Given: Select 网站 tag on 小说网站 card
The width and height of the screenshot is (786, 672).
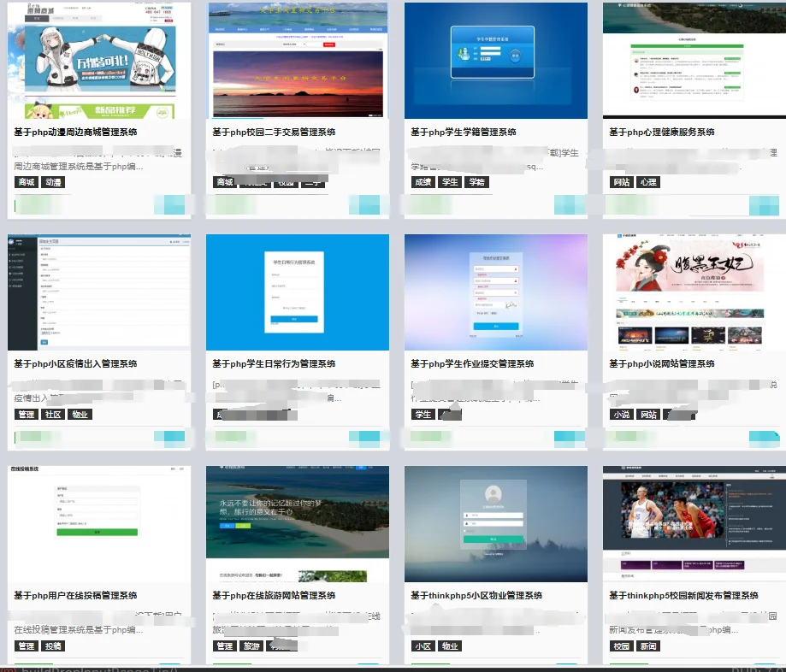Looking at the screenshot, I should 648,415.
